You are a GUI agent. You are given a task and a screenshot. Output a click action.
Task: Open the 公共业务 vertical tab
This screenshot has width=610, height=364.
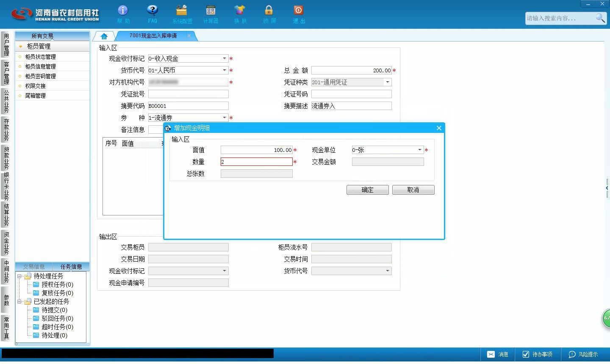click(x=6, y=101)
